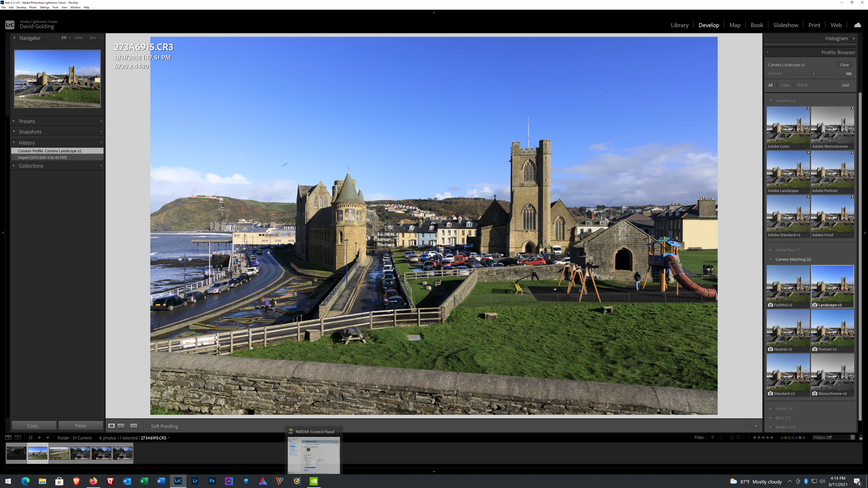
Task: Enable the Soft Proofing checkbox
Action: [148, 426]
